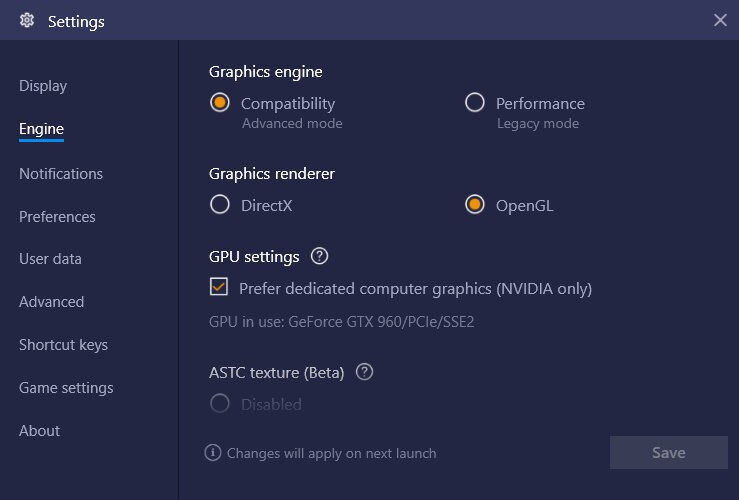Screen dimensions: 739x500
Task: Select Performance graphics engine mode
Action: point(475,103)
